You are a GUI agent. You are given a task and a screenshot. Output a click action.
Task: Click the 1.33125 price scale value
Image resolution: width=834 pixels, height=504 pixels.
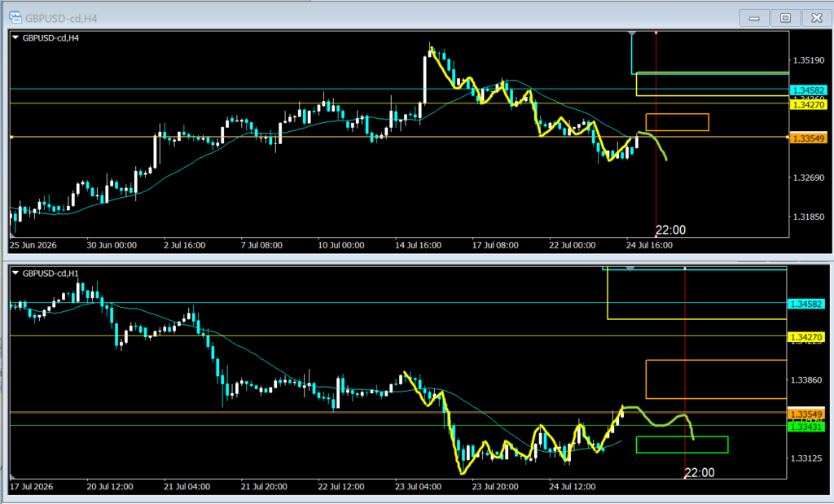coord(806,458)
